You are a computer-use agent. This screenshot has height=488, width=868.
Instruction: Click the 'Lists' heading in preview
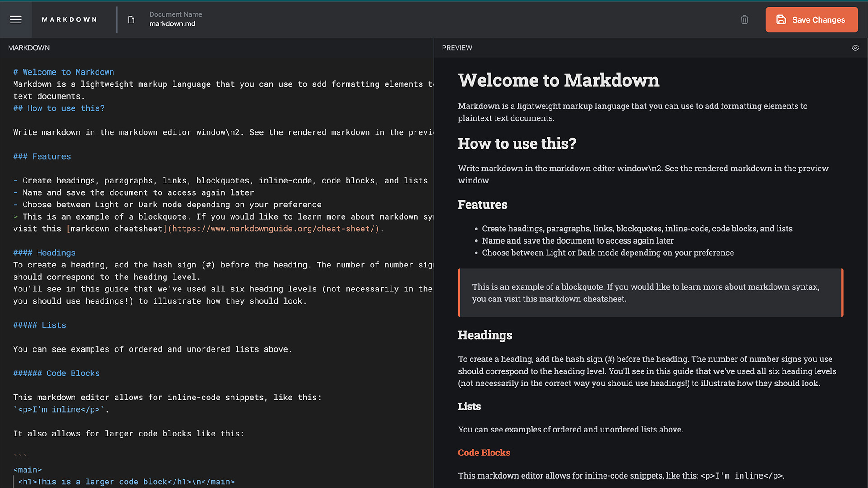pos(469,406)
